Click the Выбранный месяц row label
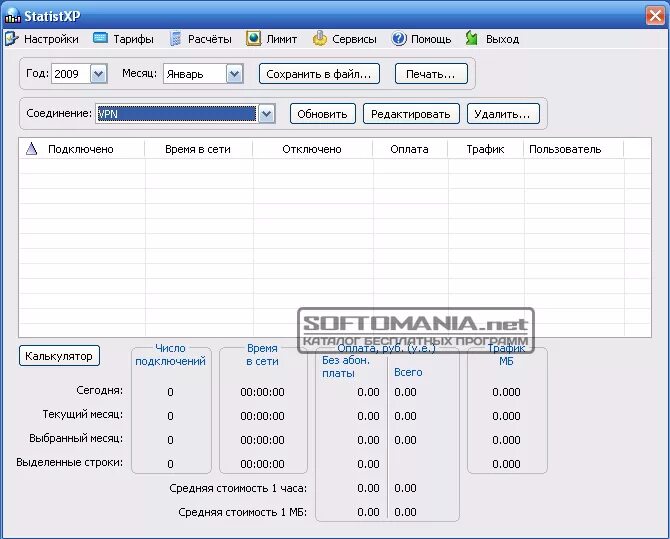The height and width of the screenshot is (539, 670). pyautogui.click(x=76, y=438)
